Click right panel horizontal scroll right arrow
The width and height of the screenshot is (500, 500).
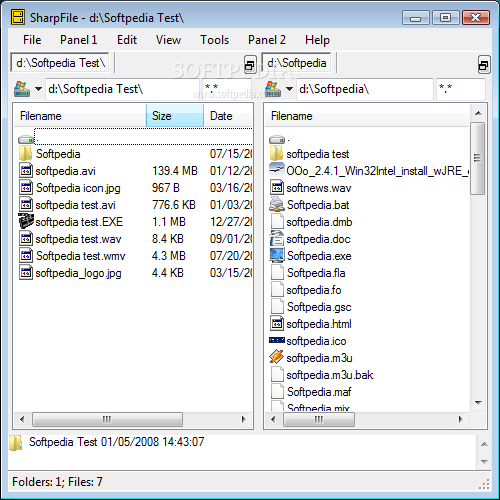(461, 419)
